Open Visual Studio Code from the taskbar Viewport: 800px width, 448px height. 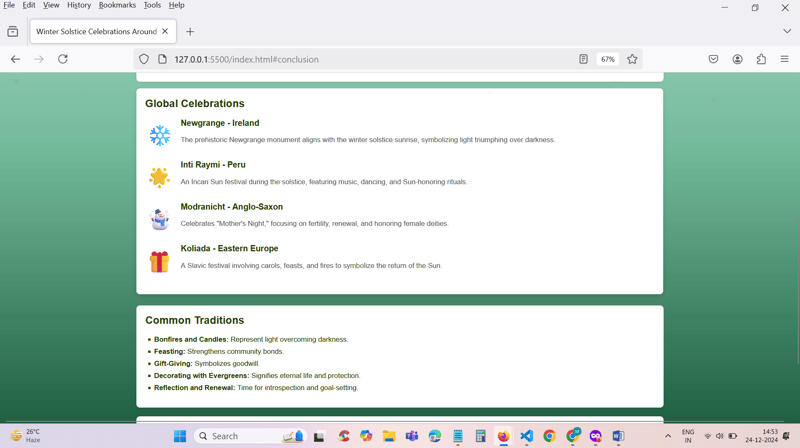(527, 436)
